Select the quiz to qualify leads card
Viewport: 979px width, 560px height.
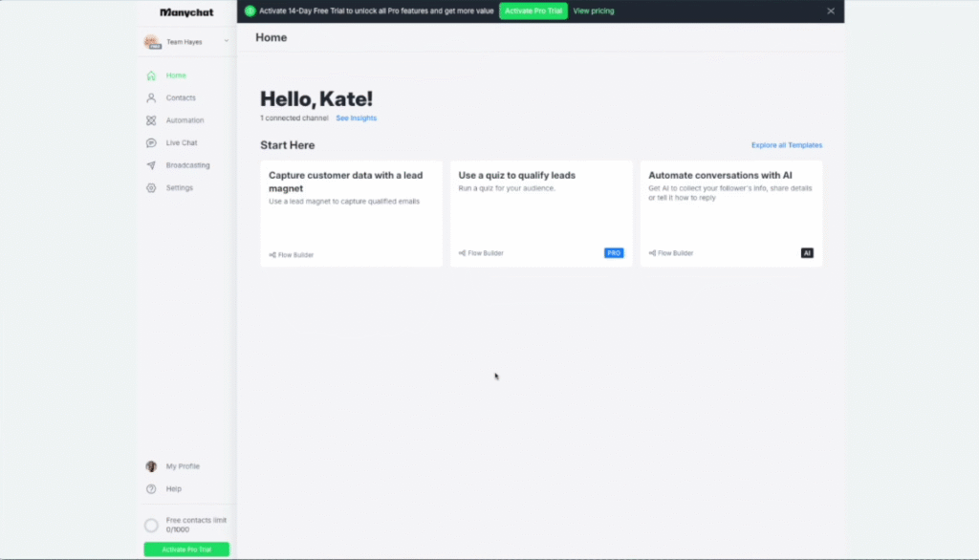click(541, 213)
